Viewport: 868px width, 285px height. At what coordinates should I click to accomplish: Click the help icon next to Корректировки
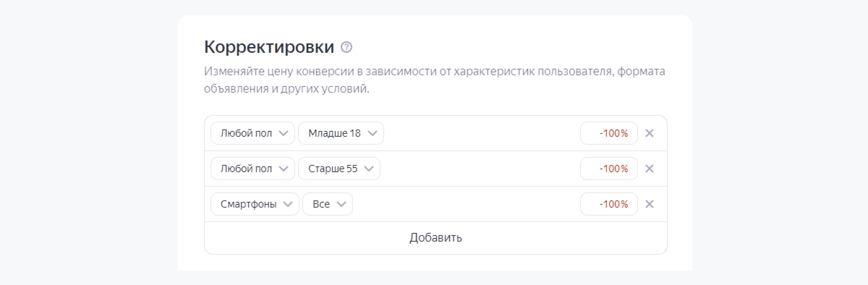tap(346, 47)
